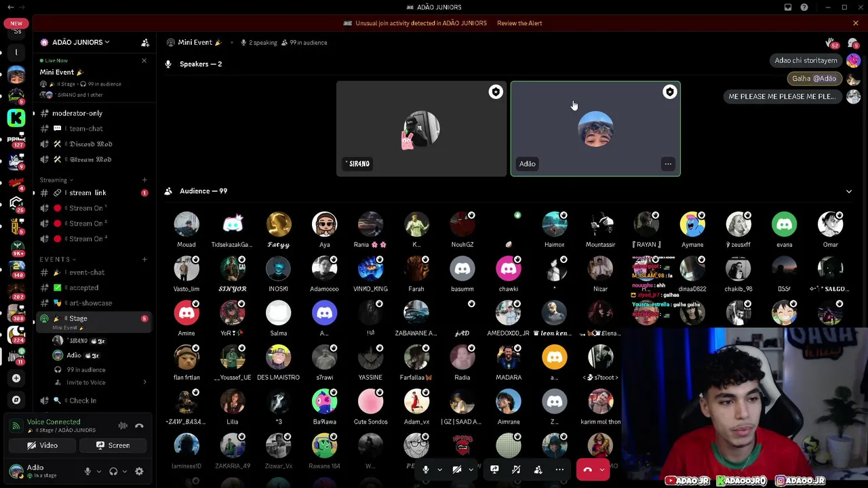Open microphone options arrow in control bar
The image size is (868, 488).
[x=439, y=469]
